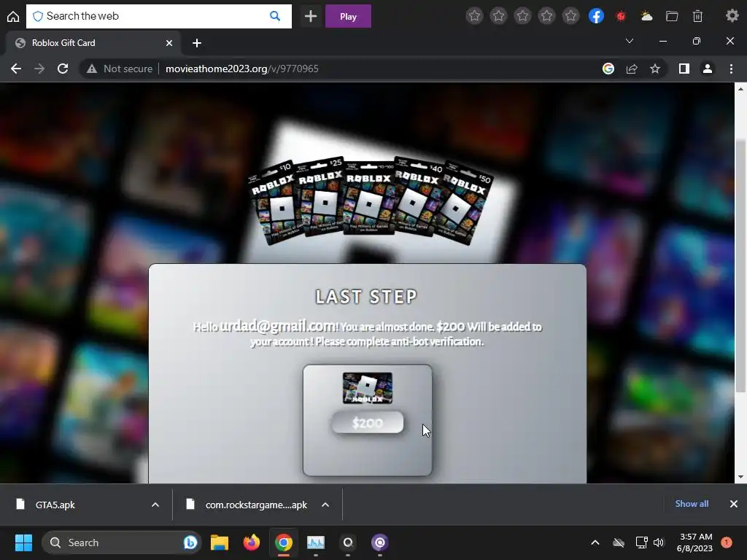Open a new browser tab

197,43
